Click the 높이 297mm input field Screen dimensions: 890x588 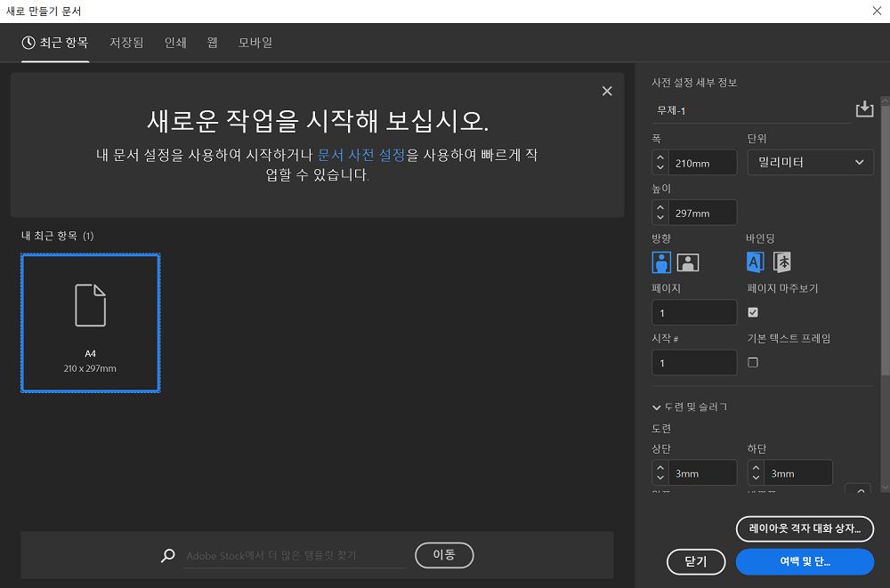(703, 213)
